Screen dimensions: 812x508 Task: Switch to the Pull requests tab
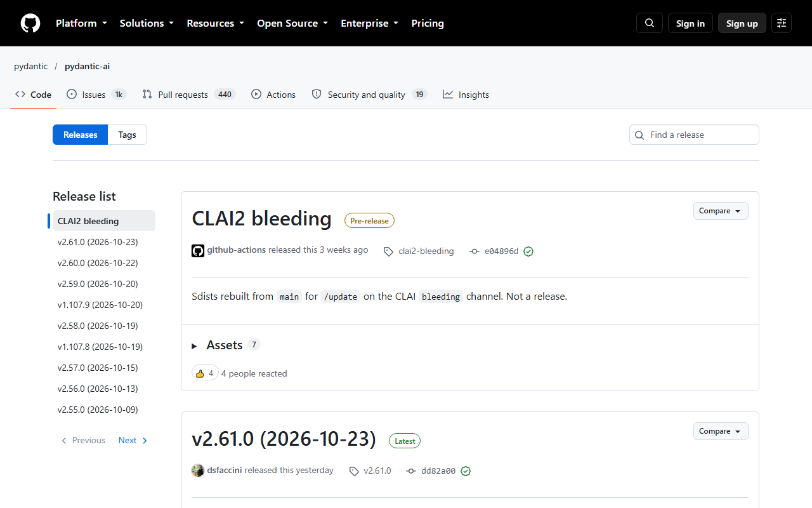pyautogui.click(x=189, y=95)
